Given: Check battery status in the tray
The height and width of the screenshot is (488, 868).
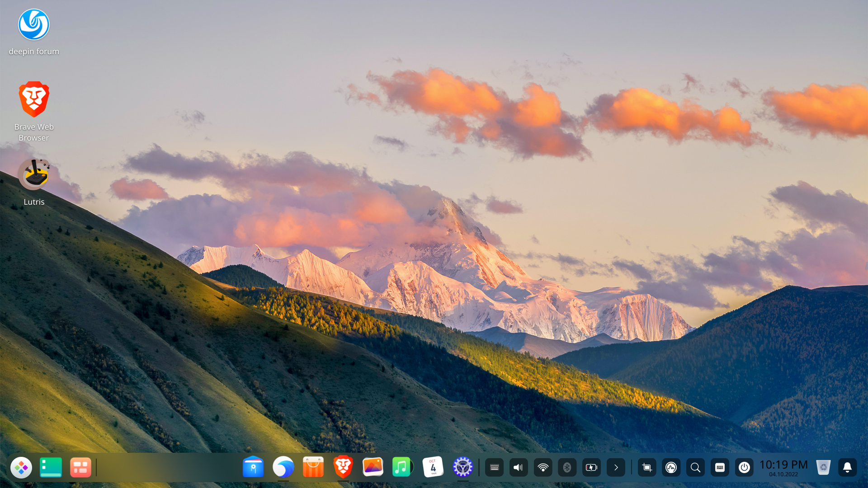Looking at the screenshot, I should (591, 468).
